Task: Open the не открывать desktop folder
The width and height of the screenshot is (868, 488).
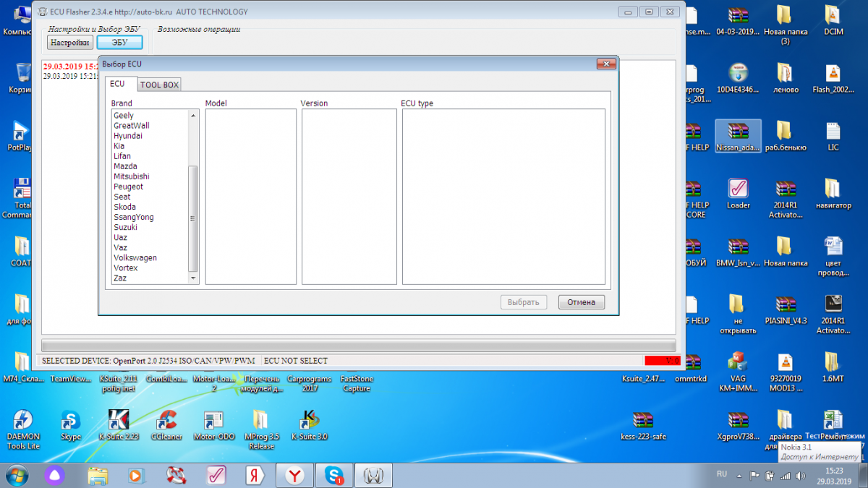Action: [738, 314]
